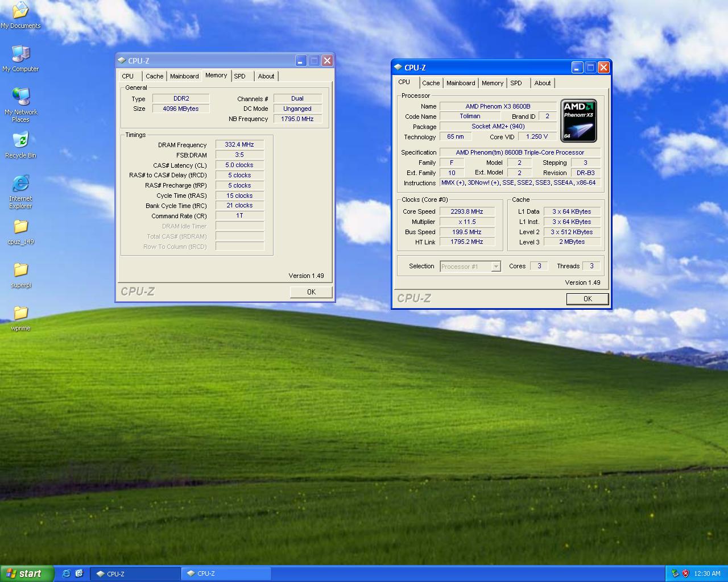Viewport: 728px width, 582px height.
Task: Click the Package Socket AM2+ (940) field
Action: point(498,126)
